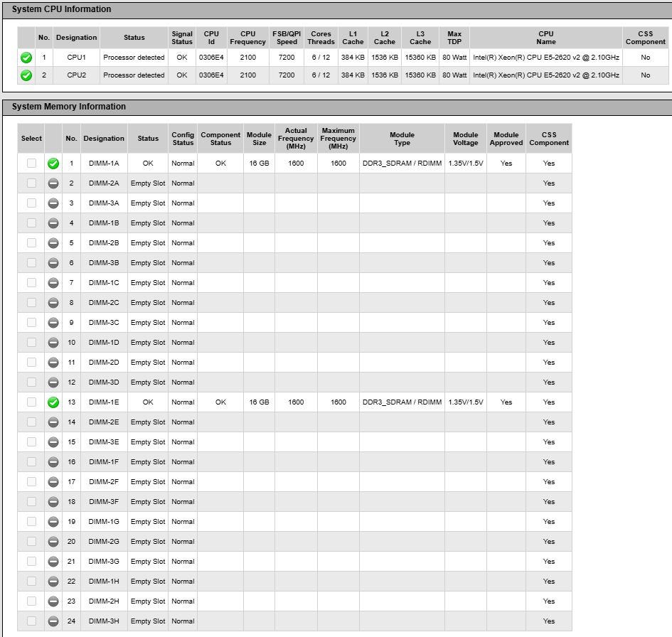Viewport: 672px width, 637px height.
Task: Click the 1.35V/1.5V voltage for DIMM-1A
Action: tap(466, 164)
